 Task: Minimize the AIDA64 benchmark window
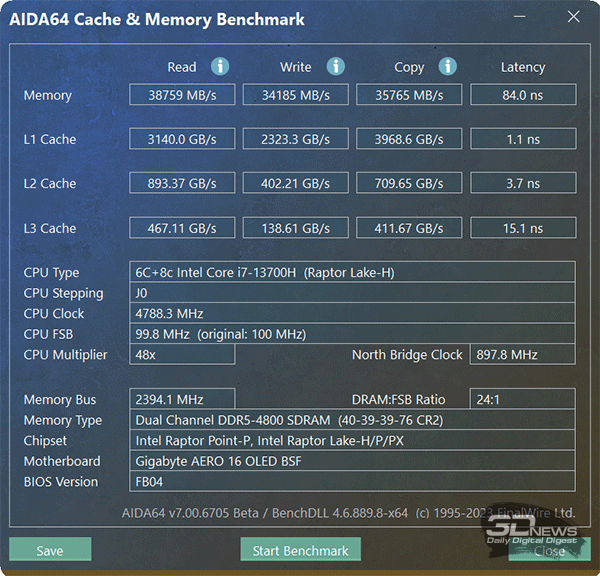519,16
